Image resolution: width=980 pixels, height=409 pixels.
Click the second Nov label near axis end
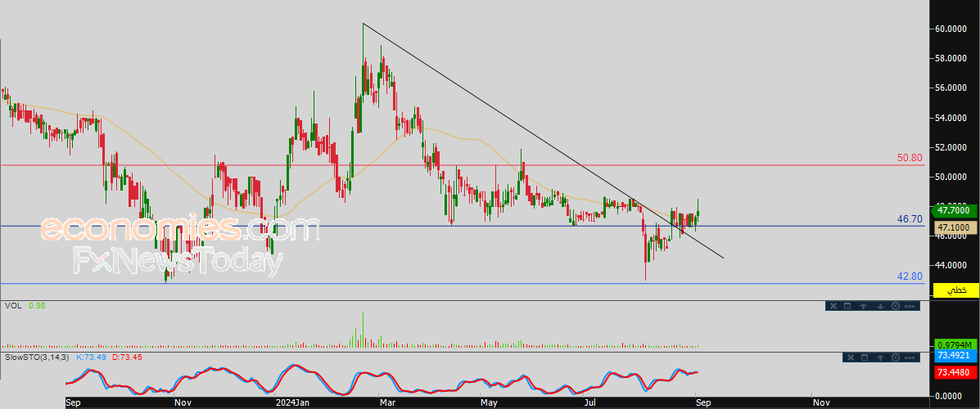pyautogui.click(x=820, y=403)
